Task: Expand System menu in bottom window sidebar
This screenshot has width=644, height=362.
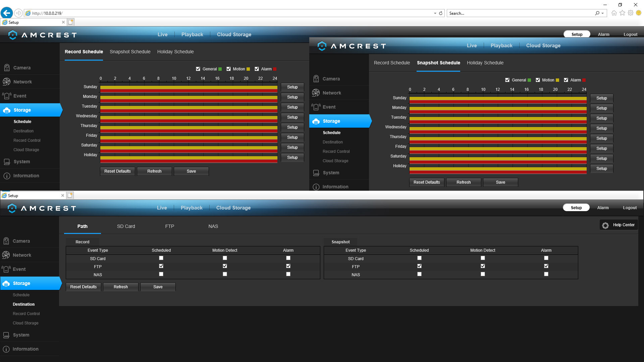Action: coord(30,335)
